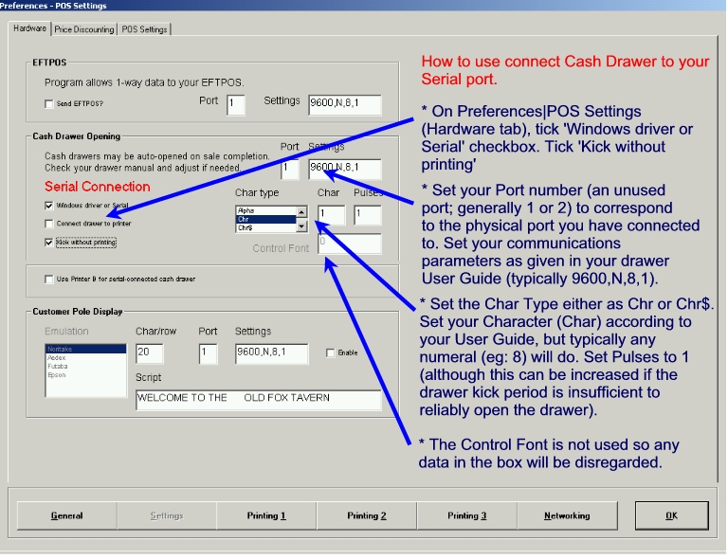Click the Char/row field showing 20
Image resolution: width=728 pixels, height=560 pixels.
pyautogui.click(x=149, y=353)
